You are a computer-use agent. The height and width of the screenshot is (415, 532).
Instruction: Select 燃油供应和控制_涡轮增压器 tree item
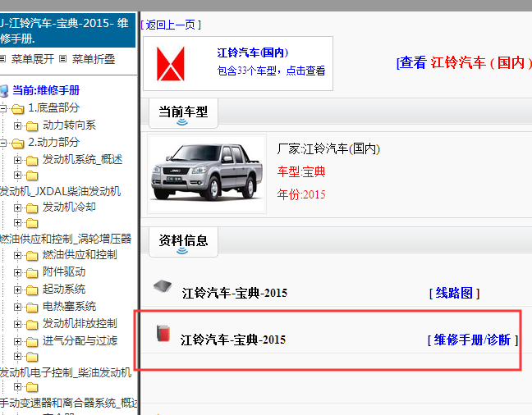66,239
